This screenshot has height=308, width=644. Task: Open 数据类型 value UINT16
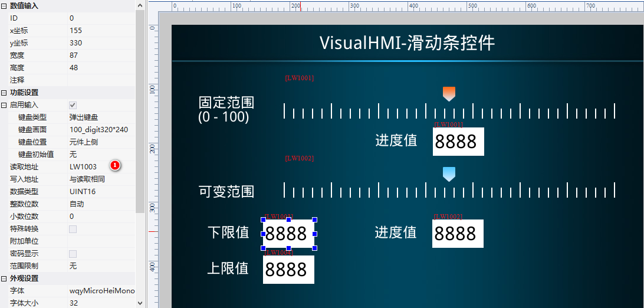[x=101, y=191]
